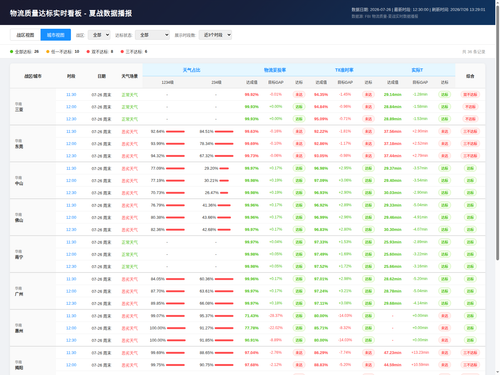The width and height of the screenshot is (500, 375).
Task: Click the 战区/城市 column header
Action: [33, 76]
